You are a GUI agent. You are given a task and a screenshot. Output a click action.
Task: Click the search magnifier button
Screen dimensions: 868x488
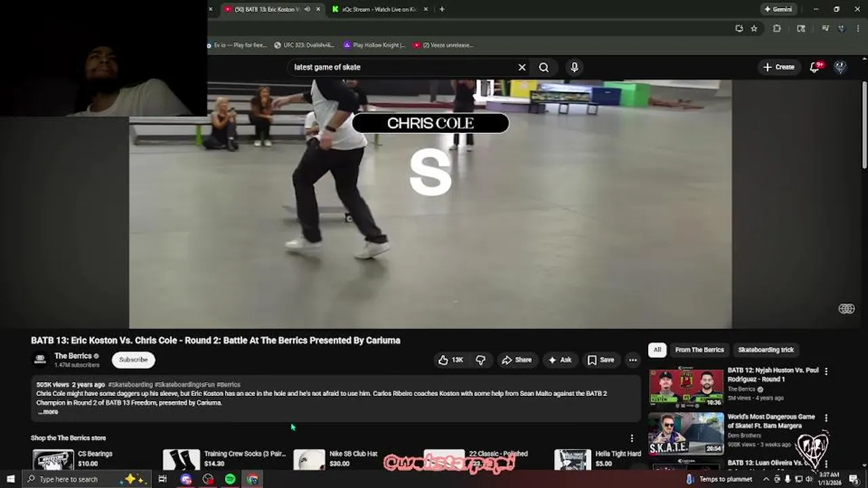tap(544, 67)
